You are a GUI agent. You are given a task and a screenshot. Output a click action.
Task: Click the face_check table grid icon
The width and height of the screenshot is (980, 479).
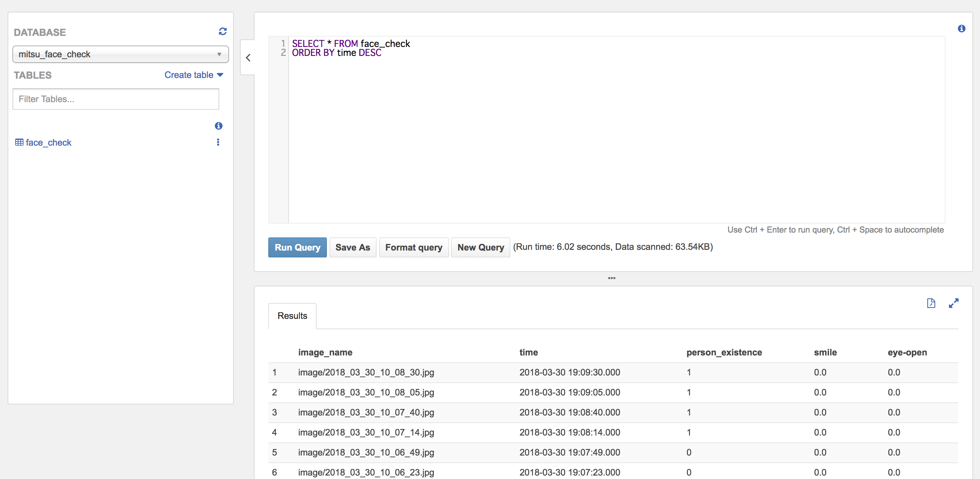19,143
